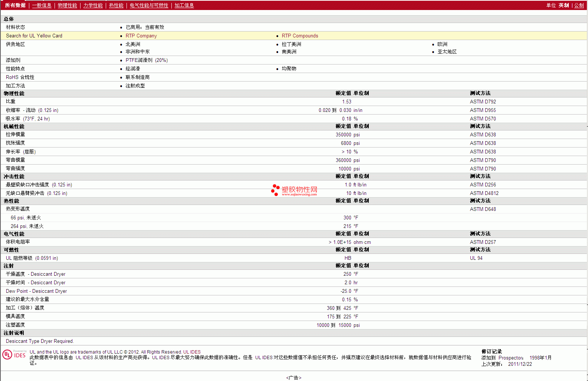Viewport: 588px width, 381px height.
Task: Click the 亚太地区 availability region
Action: click(447, 52)
